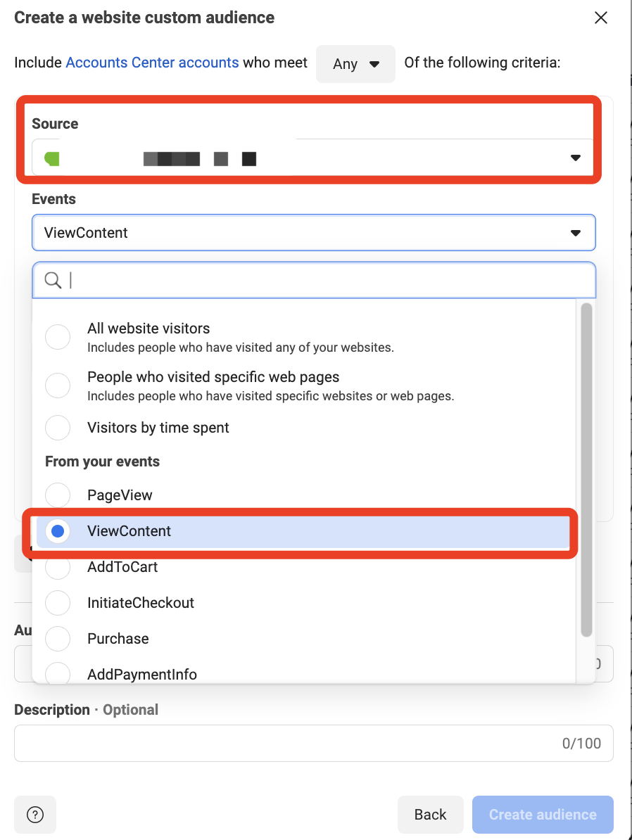Select the AddToCart event
The width and height of the screenshot is (632, 840).
(x=58, y=567)
